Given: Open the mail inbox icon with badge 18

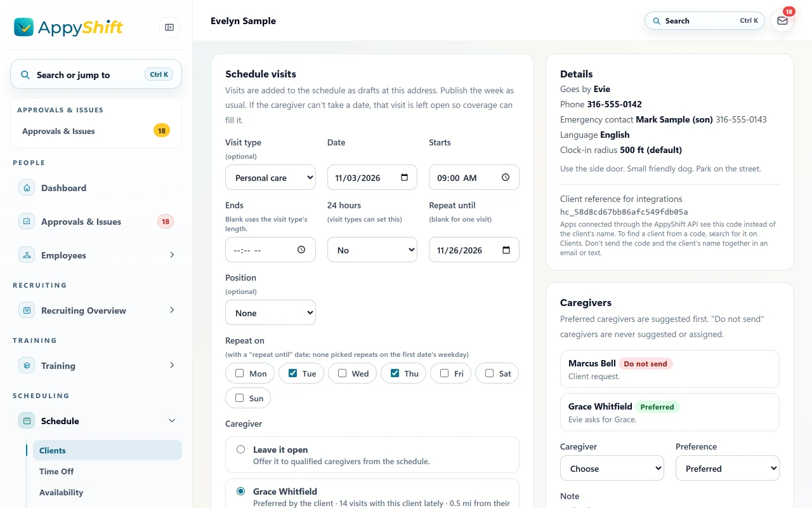Looking at the screenshot, I should click(x=782, y=21).
